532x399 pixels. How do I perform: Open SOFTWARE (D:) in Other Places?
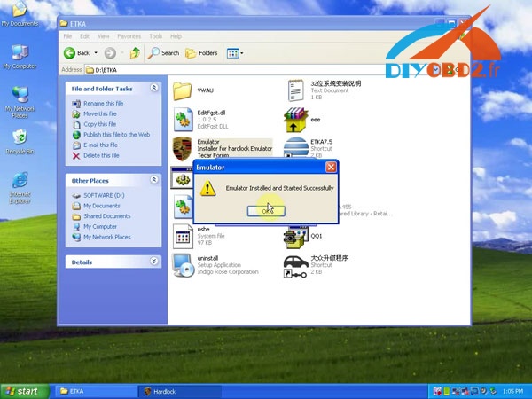[x=104, y=195]
